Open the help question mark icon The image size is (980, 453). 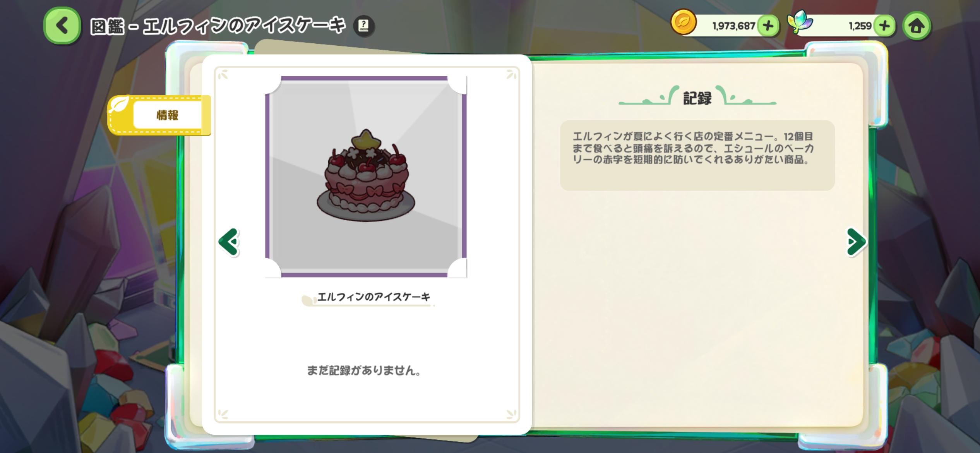coord(364,26)
